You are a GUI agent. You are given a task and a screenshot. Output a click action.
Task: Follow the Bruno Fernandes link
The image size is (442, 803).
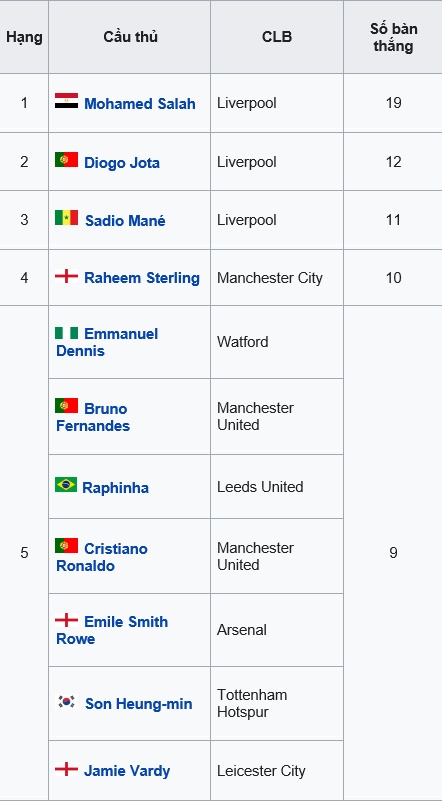(92, 417)
